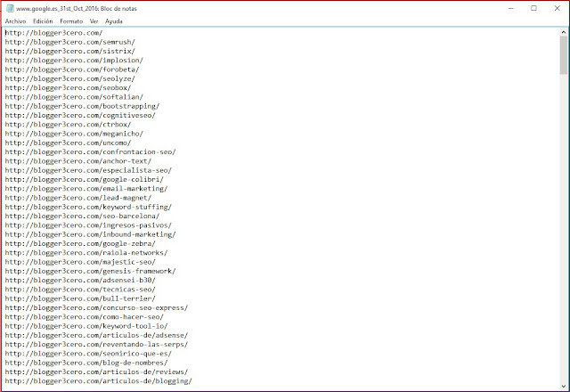
Task: Click the blogger3cero.com/cognitiveseo/ line
Action: coord(80,115)
